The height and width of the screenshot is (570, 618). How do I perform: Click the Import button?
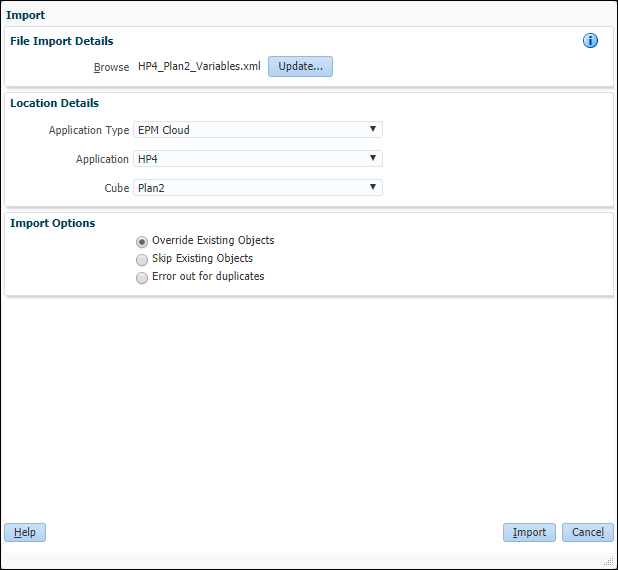pos(529,533)
